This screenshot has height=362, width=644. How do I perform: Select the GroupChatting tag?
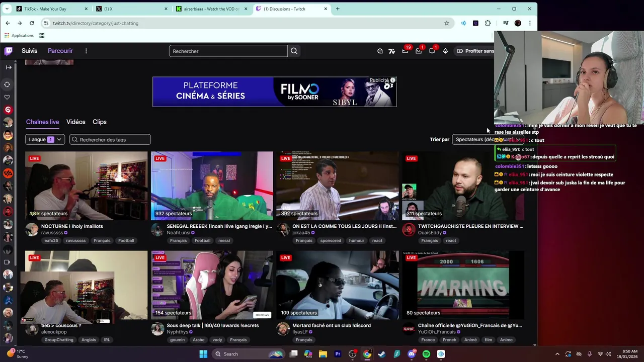coord(59,339)
